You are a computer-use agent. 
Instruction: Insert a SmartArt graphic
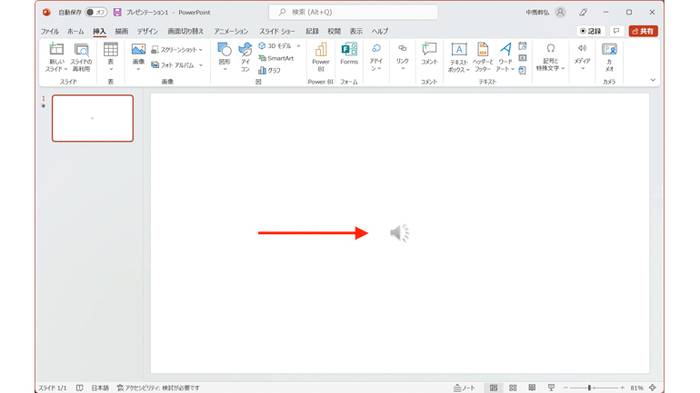coord(276,58)
